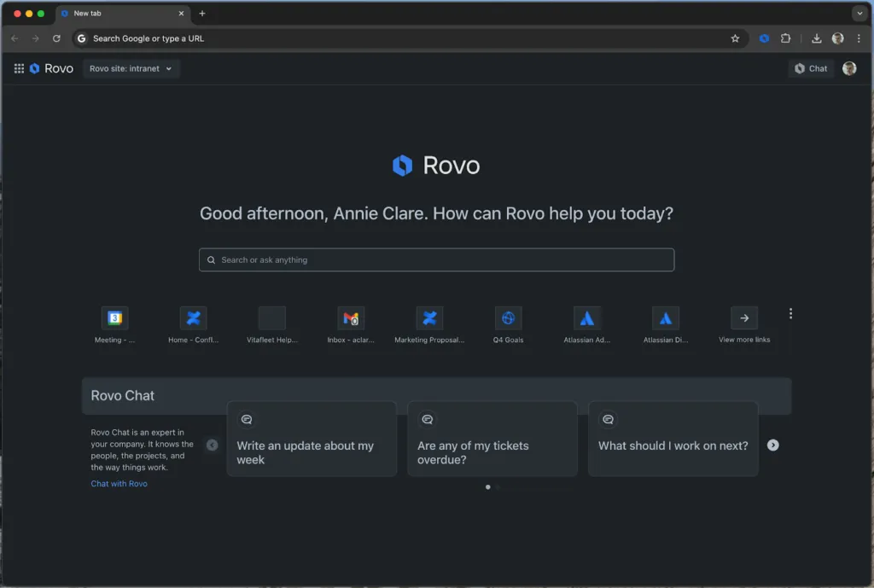The image size is (874, 588).
Task: Open the shortcuts three-dot options menu
Action: pyautogui.click(x=790, y=314)
